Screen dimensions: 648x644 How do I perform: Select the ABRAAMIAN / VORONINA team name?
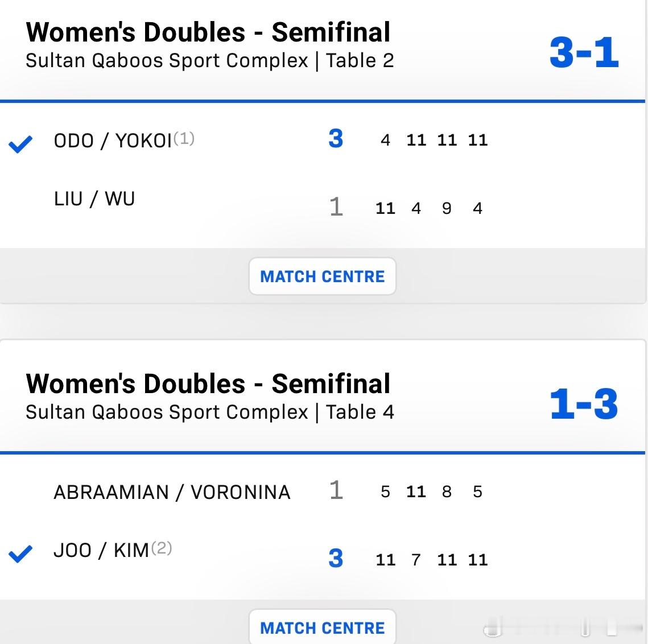click(x=172, y=492)
